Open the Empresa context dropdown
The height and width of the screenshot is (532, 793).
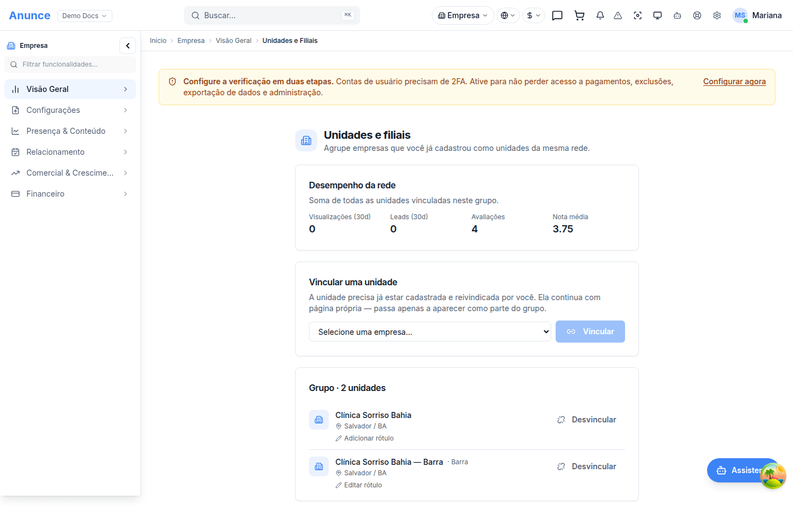click(x=463, y=15)
